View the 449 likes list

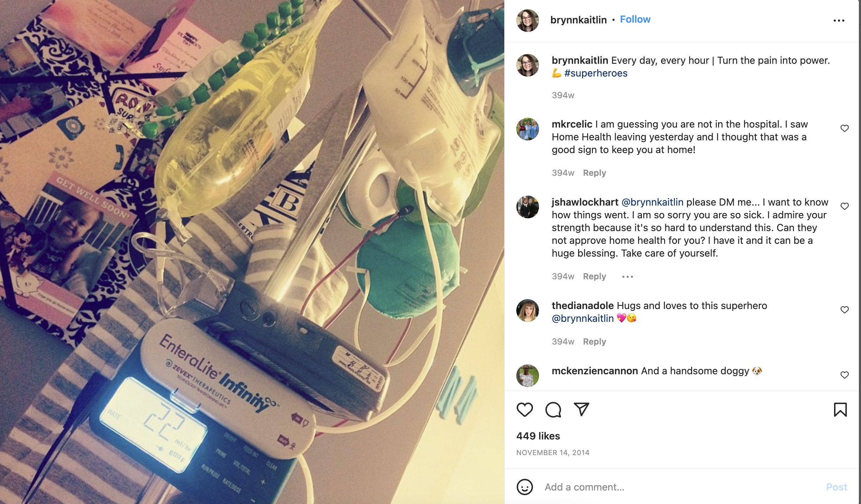click(x=538, y=436)
